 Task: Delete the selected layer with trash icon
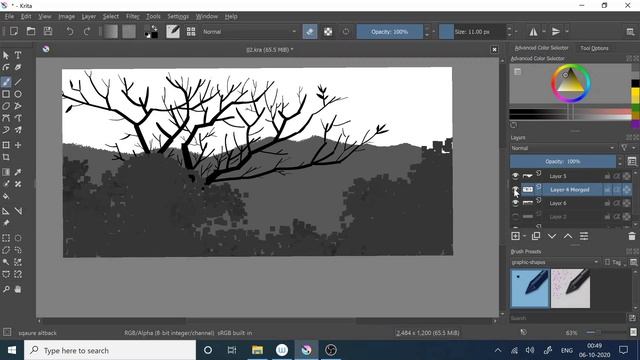[x=631, y=236]
